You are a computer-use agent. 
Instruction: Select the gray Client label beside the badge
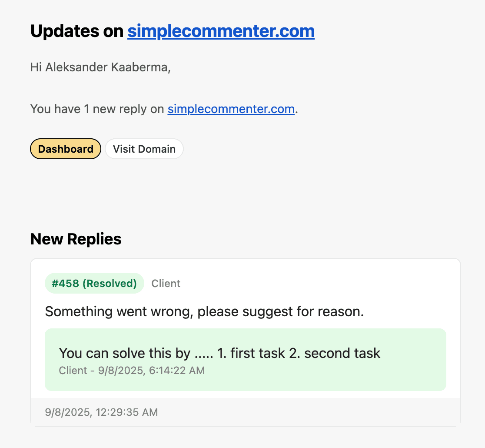coord(166,284)
